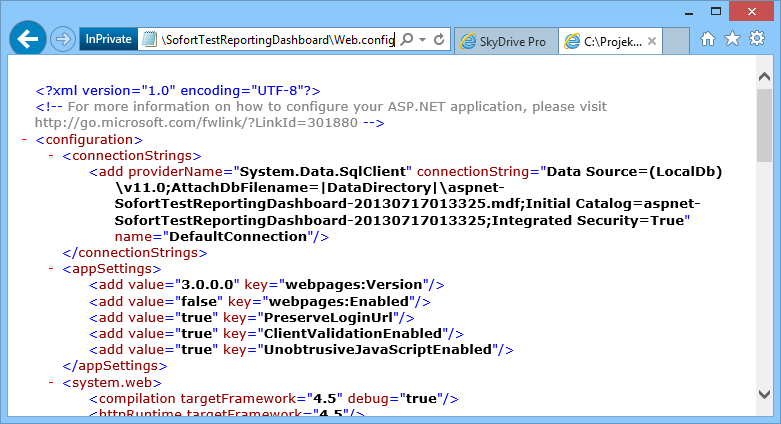Refresh the Web.config page
The height and width of the screenshot is (424, 781).
[440, 40]
